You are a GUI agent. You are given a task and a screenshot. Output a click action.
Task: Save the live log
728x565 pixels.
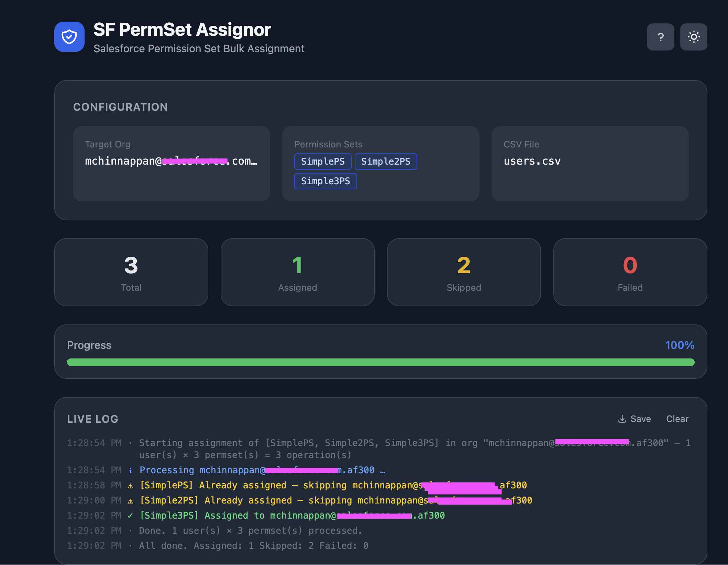point(635,419)
